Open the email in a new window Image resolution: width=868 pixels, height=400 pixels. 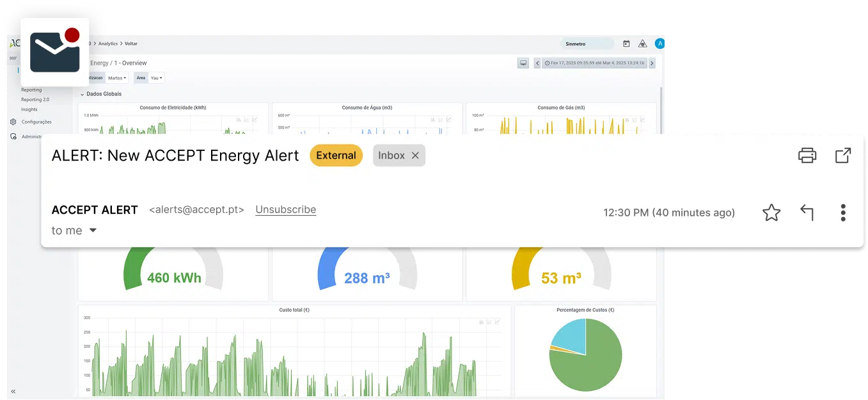point(843,156)
